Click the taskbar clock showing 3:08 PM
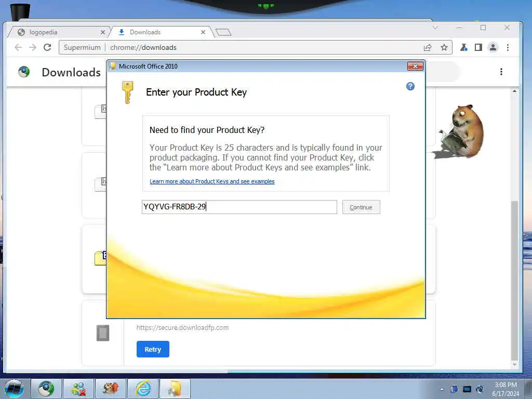Image resolution: width=532 pixels, height=399 pixels. [x=506, y=389]
